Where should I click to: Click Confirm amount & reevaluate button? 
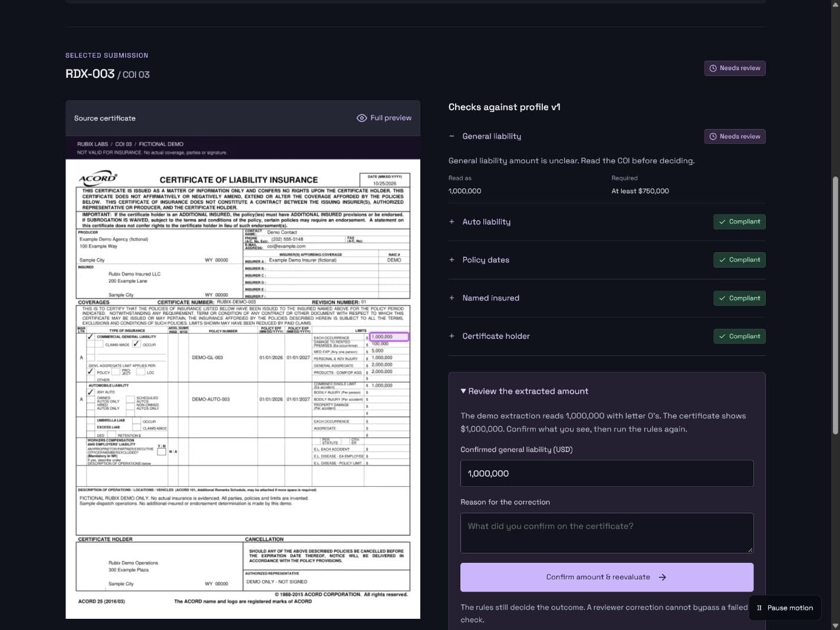point(607,577)
